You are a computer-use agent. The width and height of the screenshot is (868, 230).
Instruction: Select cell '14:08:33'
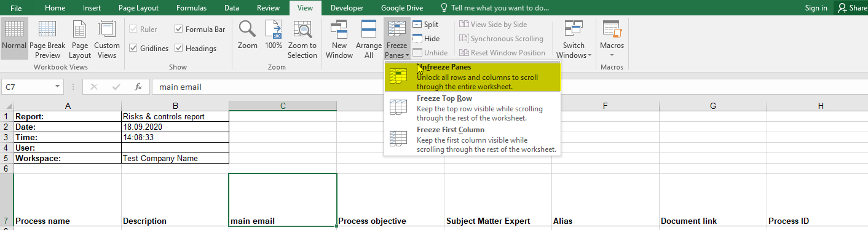175,137
